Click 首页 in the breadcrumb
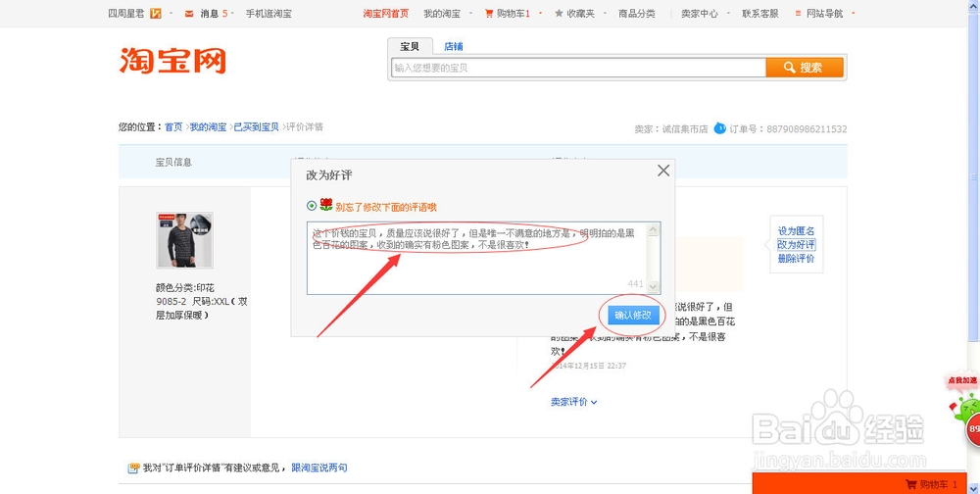The width and height of the screenshot is (980, 494). tap(173, 127)
